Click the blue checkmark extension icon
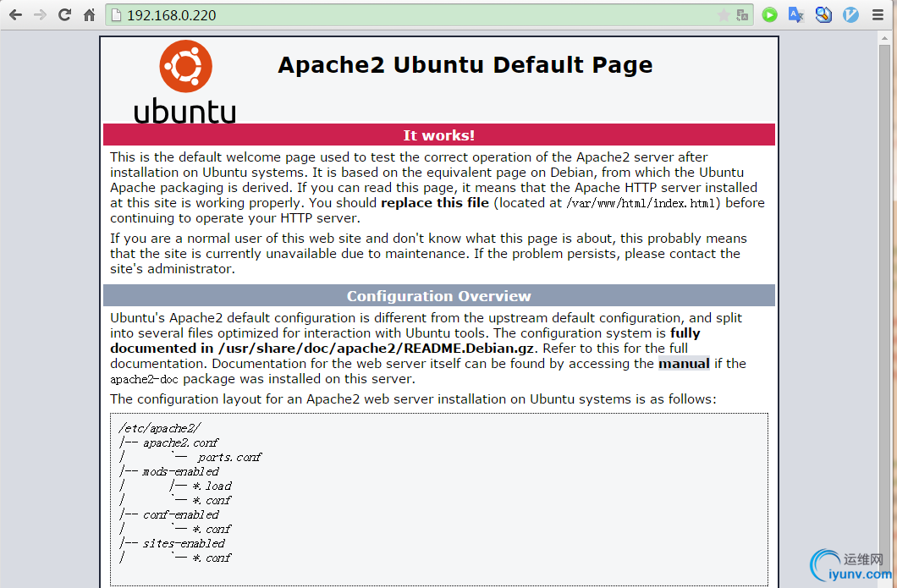Viewport: 897px width, 588px height. click(850, 15)
